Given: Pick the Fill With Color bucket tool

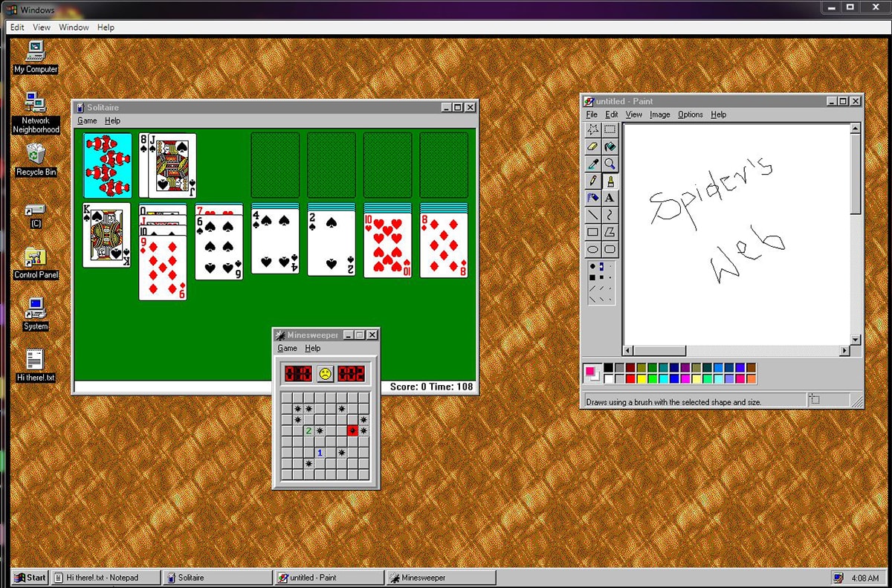Looking at the screenshot, I should click(x=610, y=146).
